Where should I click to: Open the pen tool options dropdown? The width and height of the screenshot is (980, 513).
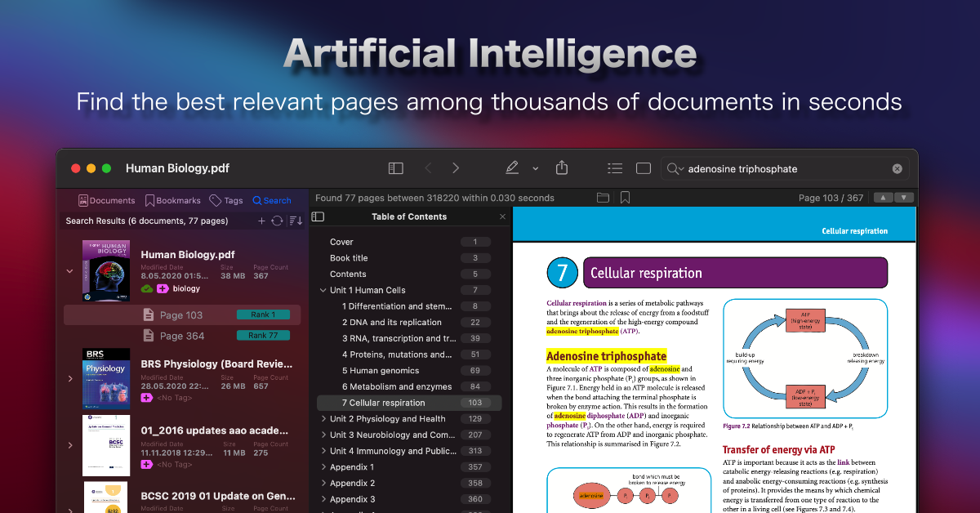click(x=536, y=169)
